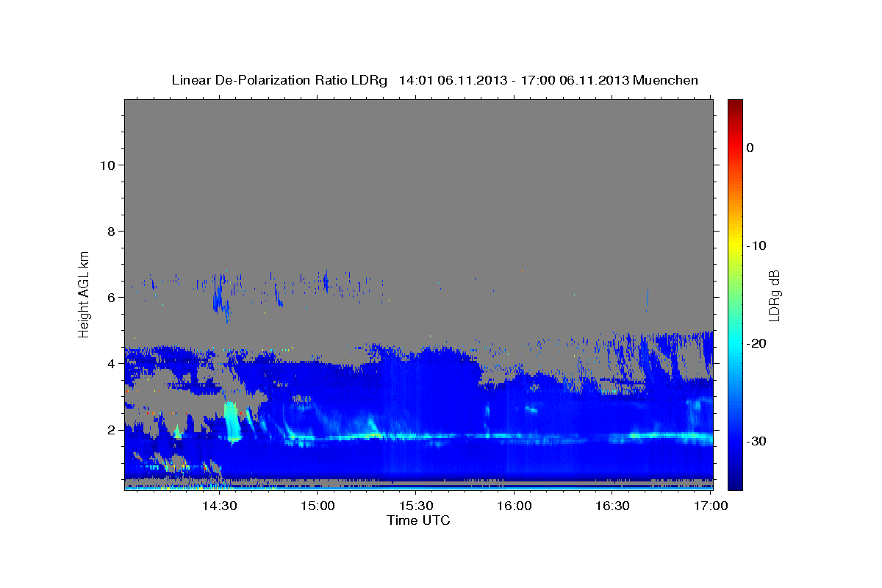Click the high cloud streak near 6 km at 14:30
882x588 pixels.
[x=219, y=294]
